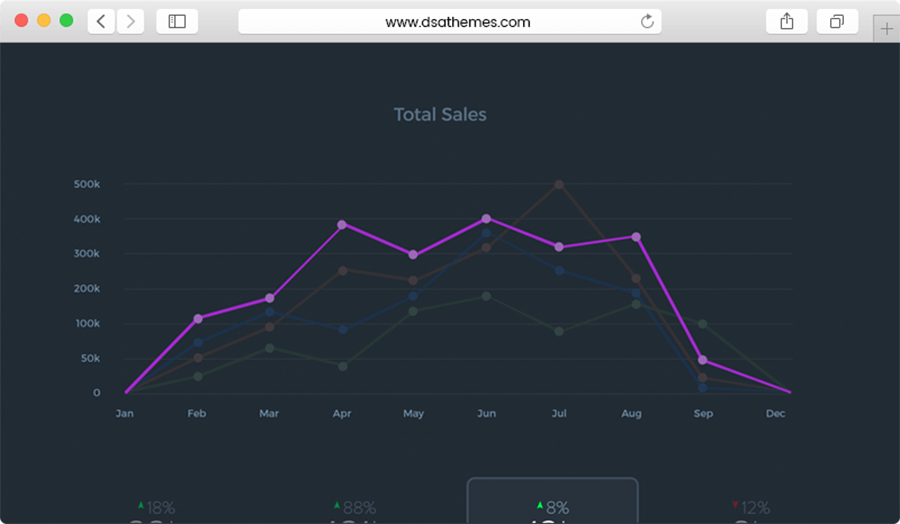Click the brown line's July peak point
The image size is (900, 524).
click(559, 185)
